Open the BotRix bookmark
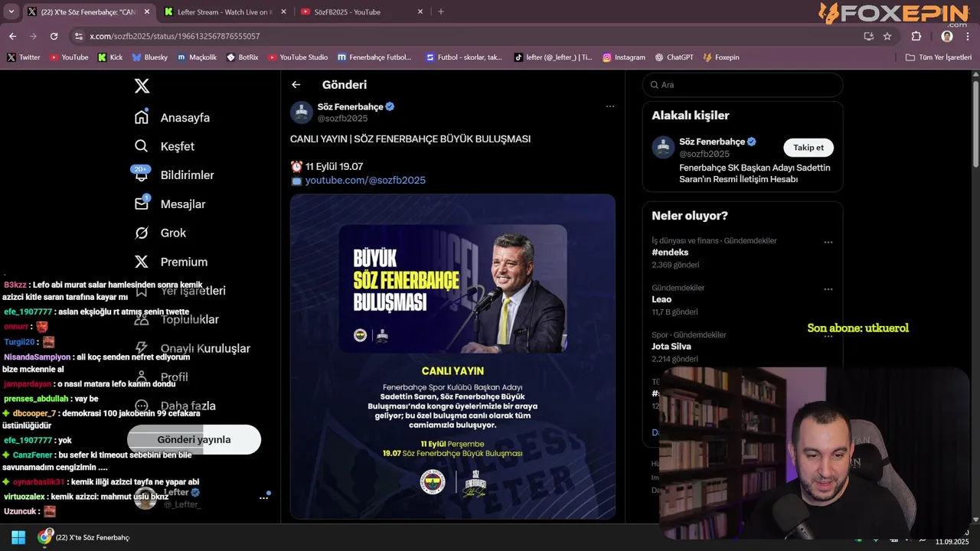The height and width of the screenshot is (551, 980). (243, 57)
